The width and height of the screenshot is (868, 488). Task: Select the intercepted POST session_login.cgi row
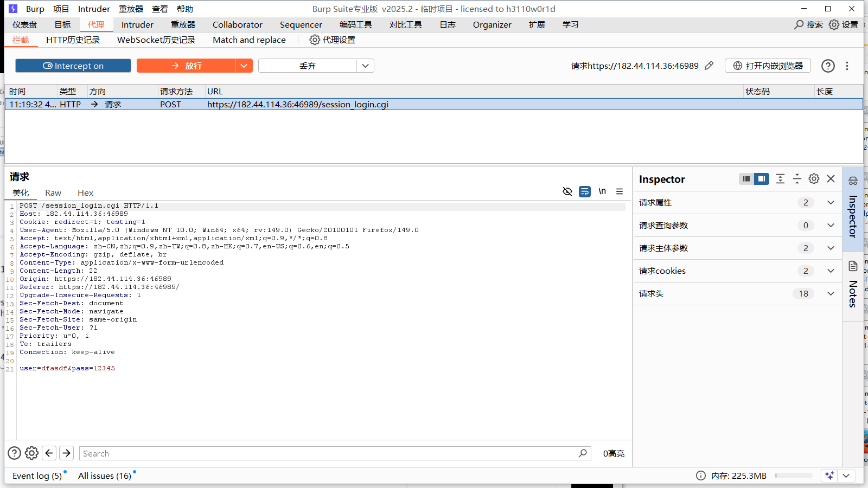pyautogui.click(x=434, y=104)
